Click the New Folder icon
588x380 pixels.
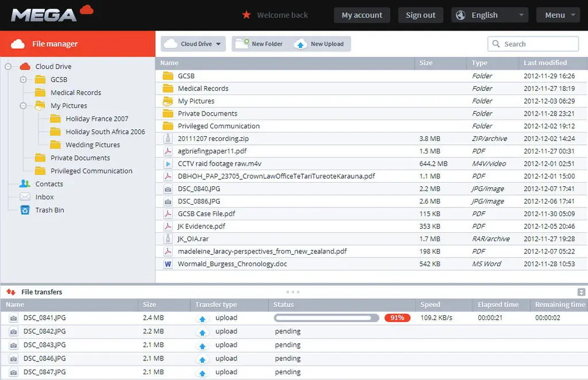click(x=242, y=43)
